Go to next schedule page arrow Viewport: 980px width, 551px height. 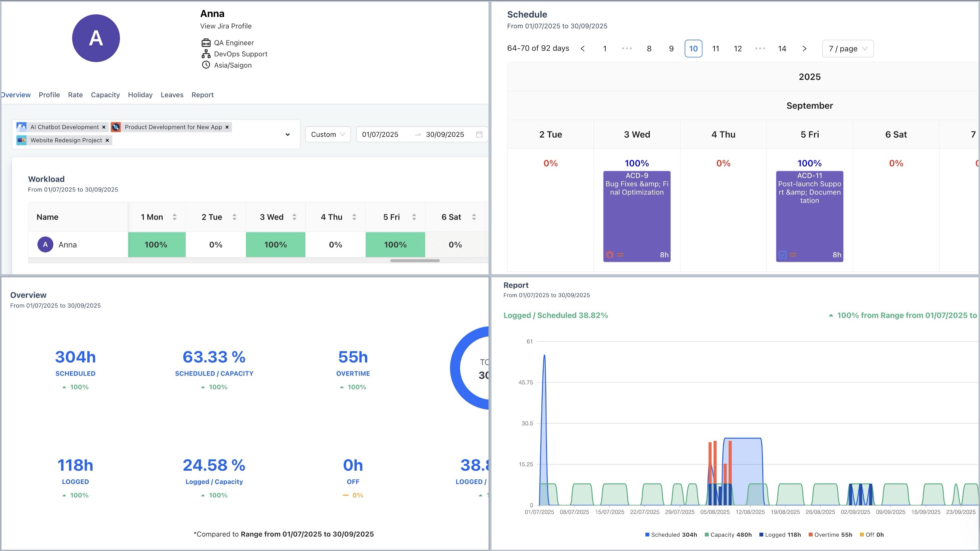pyautogui.click(x=804, y=49)
